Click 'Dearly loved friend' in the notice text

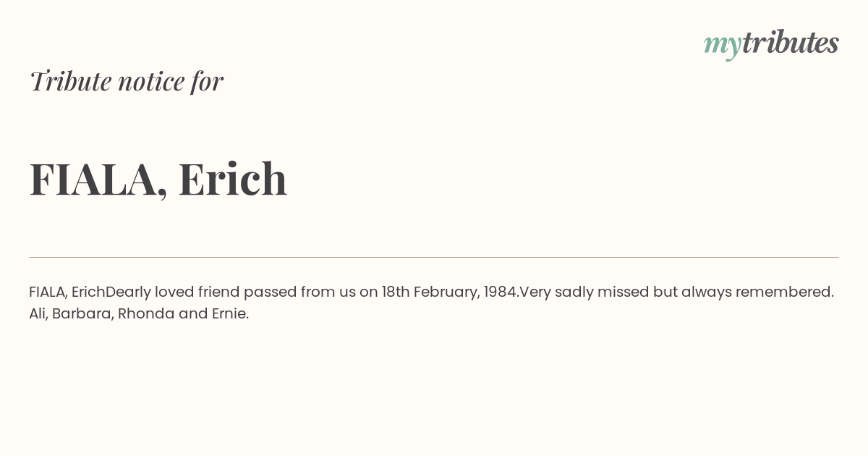[x=172, y=292]
